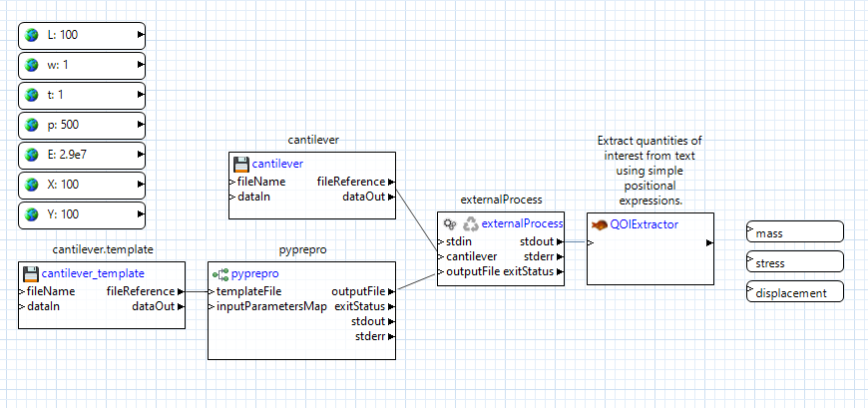Select the cantilever_template node title
The height and width of the screenshot is (408, 868).
point(93,273)
